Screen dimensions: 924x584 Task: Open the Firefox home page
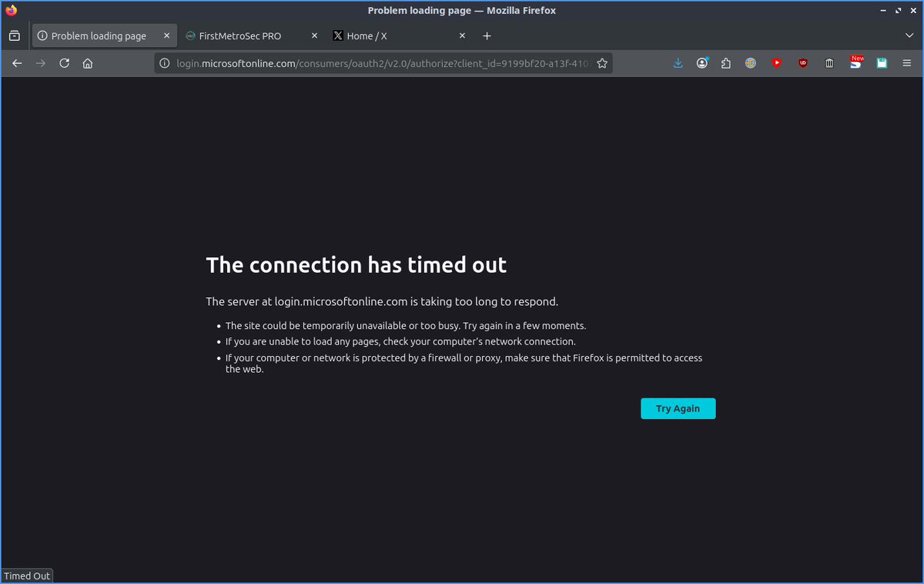88,63
